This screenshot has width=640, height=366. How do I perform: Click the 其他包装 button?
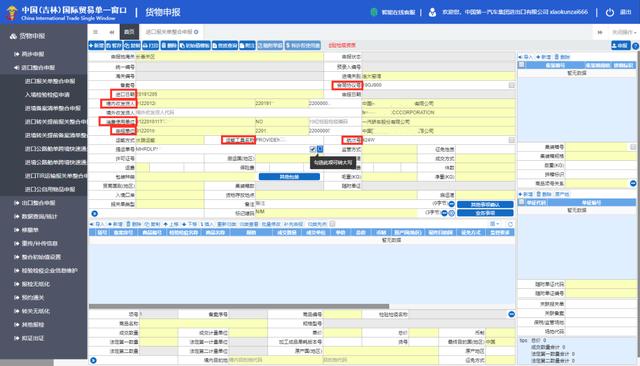click(289, 177)
